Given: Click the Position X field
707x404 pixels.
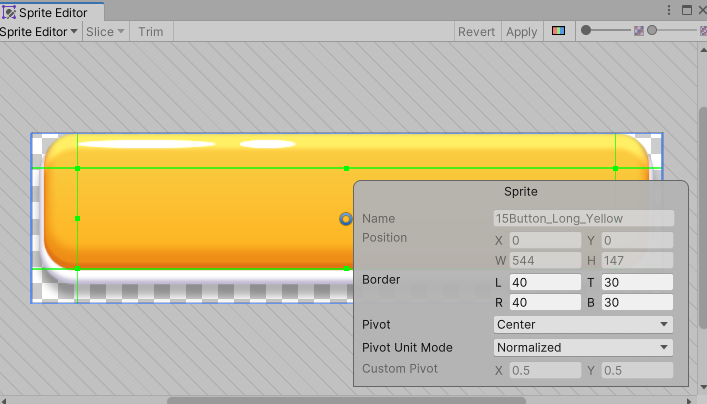Looking at the screenshot, I should (x=545, y=240).
